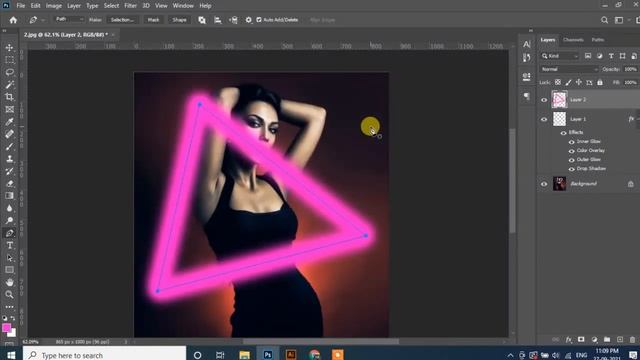Open the Fill value dropdown
Image resolution: width=640 pixels, height=360 pixels.
[x=630, y=82]
